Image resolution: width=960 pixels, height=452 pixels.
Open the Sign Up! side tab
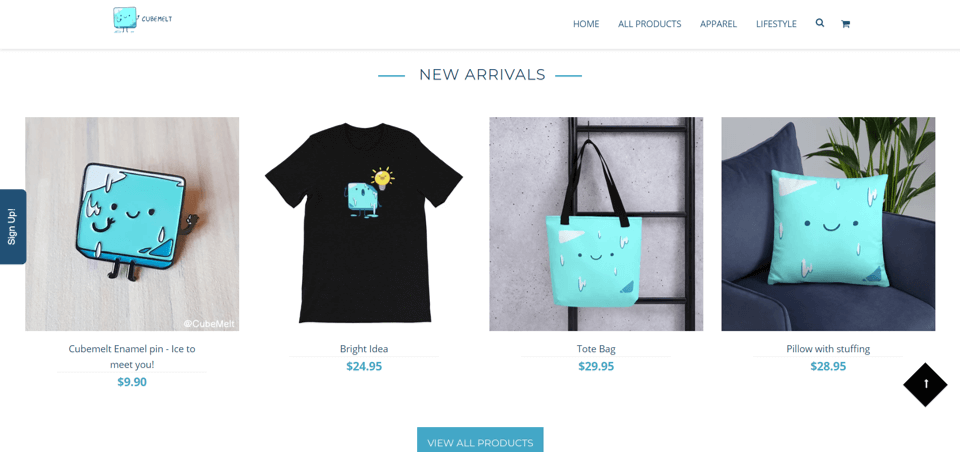pos(13,227)
